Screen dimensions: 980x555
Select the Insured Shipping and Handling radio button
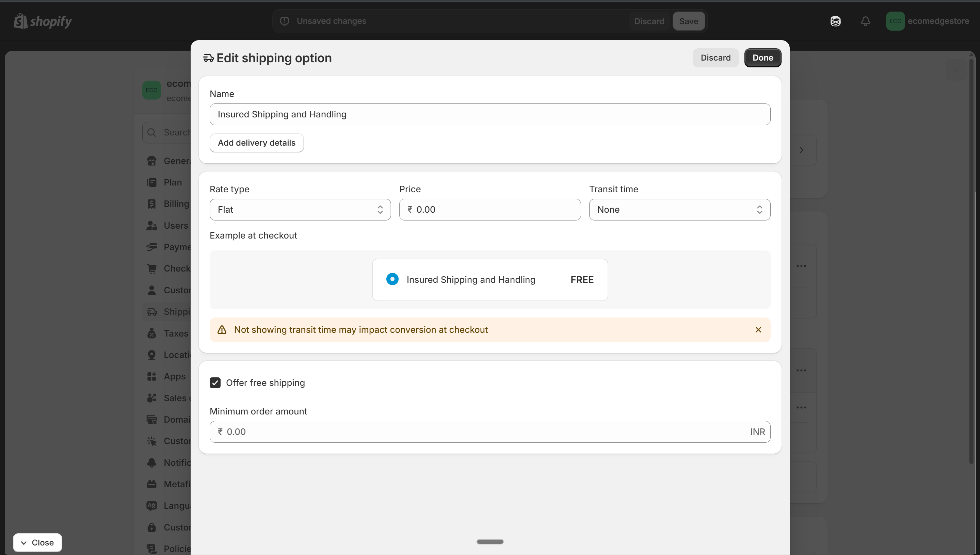pyautogui.click(x=392, y=279)
